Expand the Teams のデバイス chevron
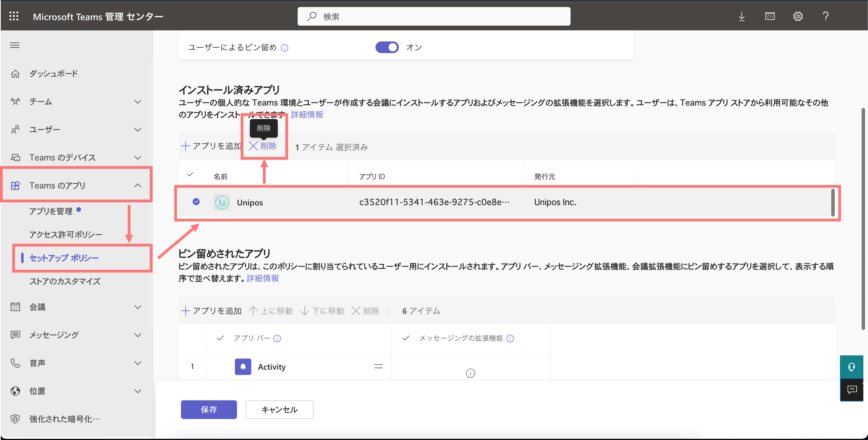Screen dimensions: 868x440 click(138, 157)
